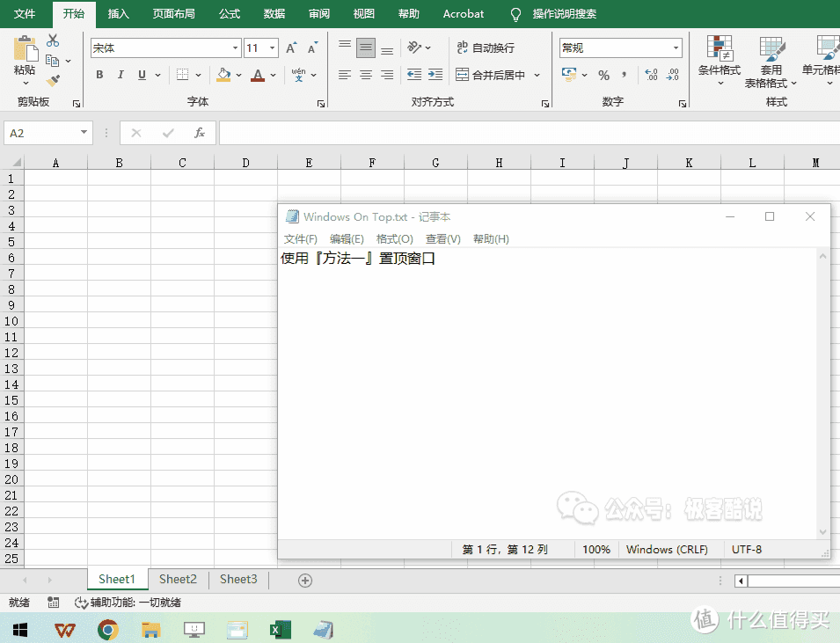
Task: Open the 插入 ribbon tab
Action: tap(119, 14)
